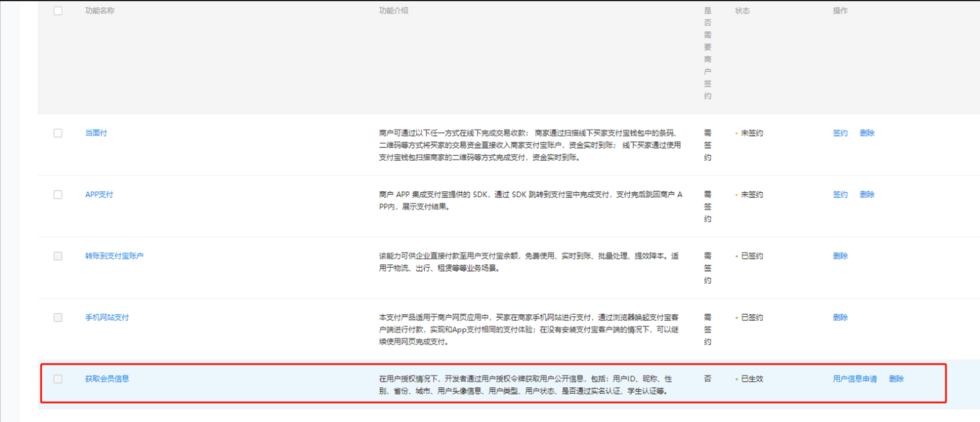Viewport: 980px width, 422px height.
Task: Open the 当面付 feature link
Action: [96, 133]
